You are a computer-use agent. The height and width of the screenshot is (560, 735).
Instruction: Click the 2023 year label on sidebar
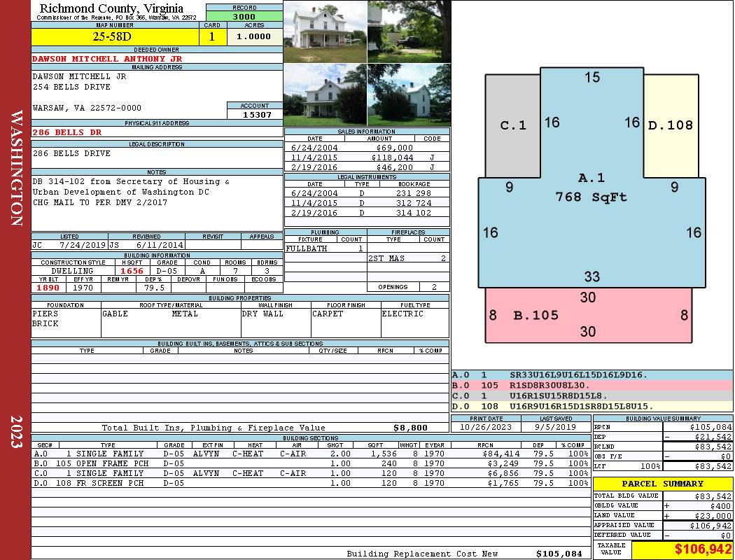tap(16, 432)
